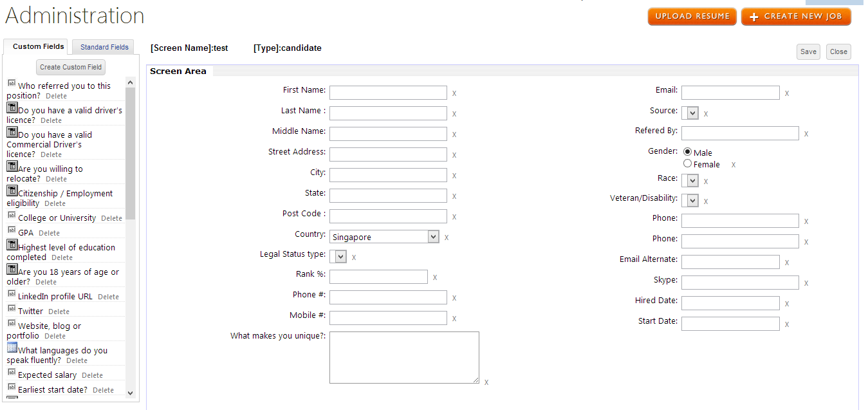Delete the 'College or University' custom field
The height and width of the screenshot is (410, 868).
pos(111,219)
